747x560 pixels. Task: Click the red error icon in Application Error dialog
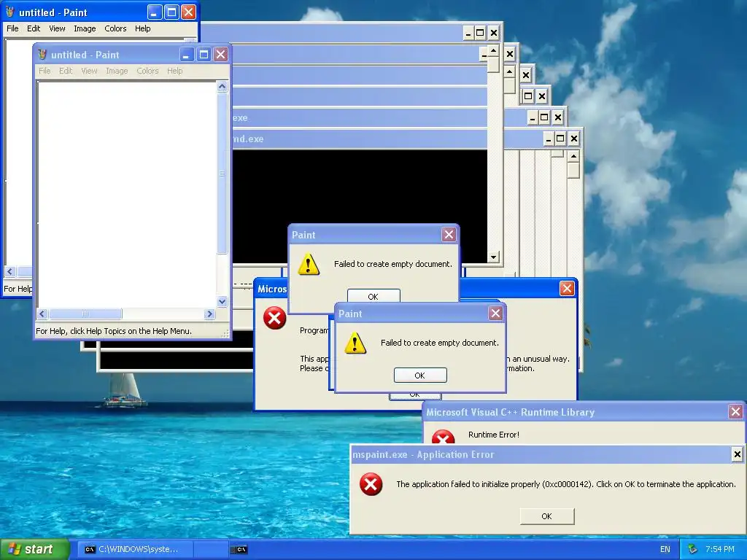click(371, 484)
